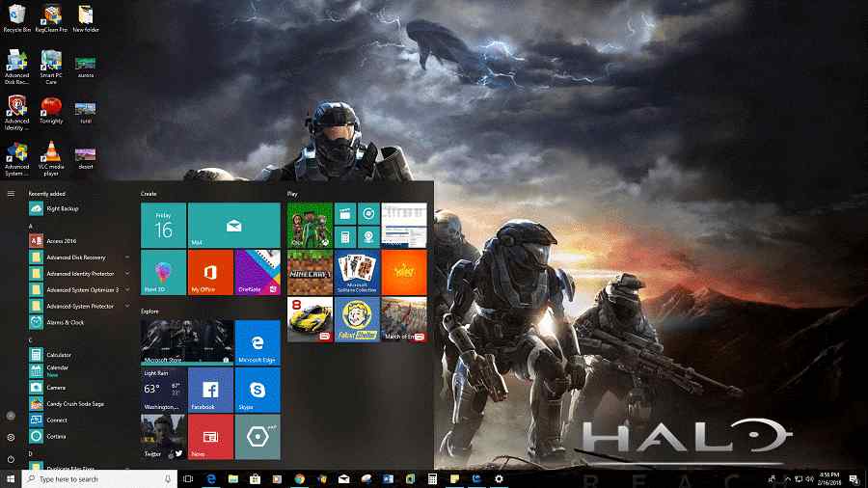This screenshot has width=868, height=488.
Task: Open the orange King game tile
Action: (404, 272)
